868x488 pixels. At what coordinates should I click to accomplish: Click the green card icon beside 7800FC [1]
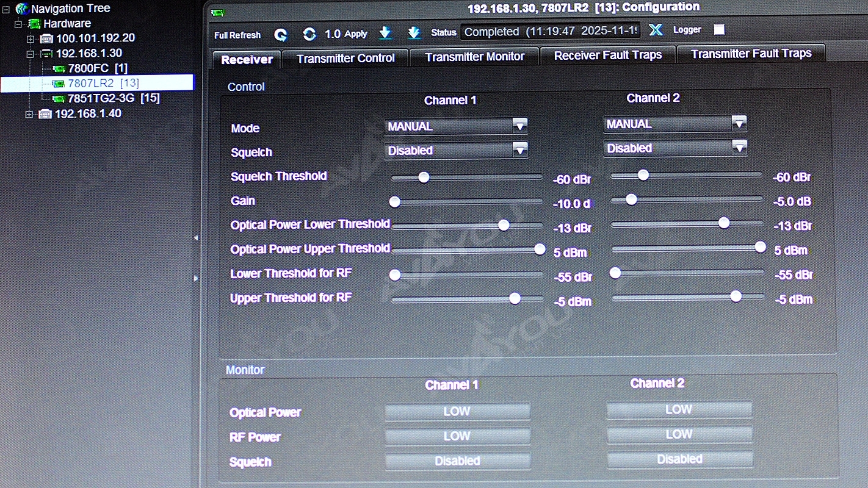[59, 68]
